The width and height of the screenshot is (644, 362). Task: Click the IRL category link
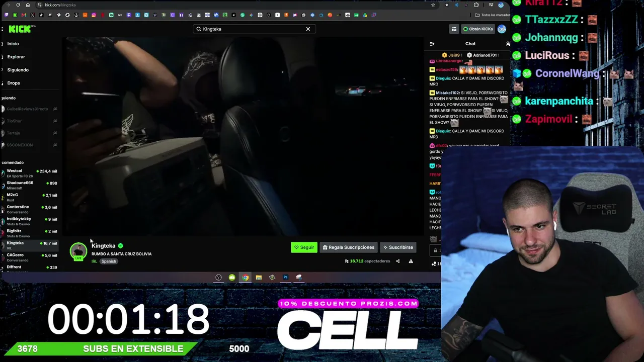click(x=94, y=261)
